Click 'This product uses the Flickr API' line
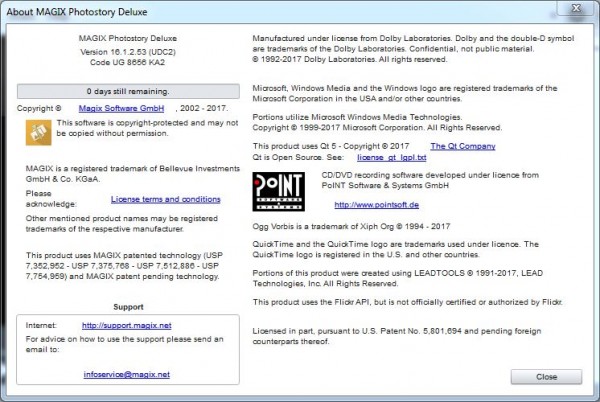Image resolution: width=600 pixels, height=402 pixels. pos(408,302)
